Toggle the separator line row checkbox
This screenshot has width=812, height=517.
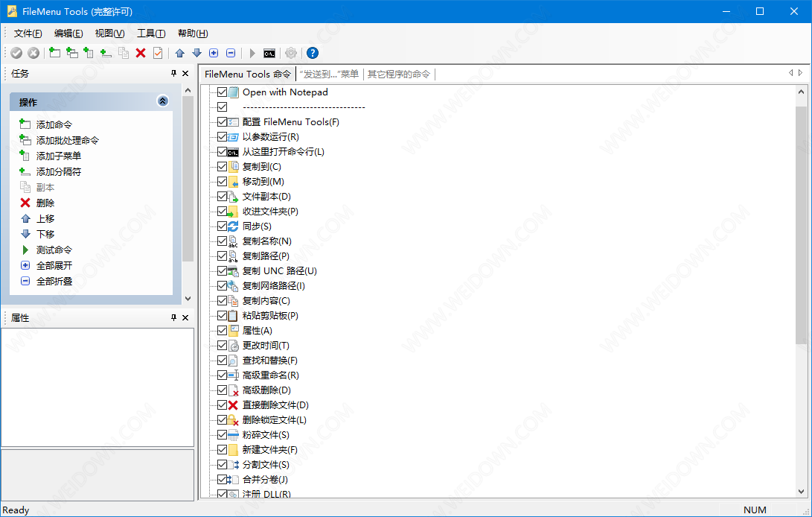click(x=222, y=107)
